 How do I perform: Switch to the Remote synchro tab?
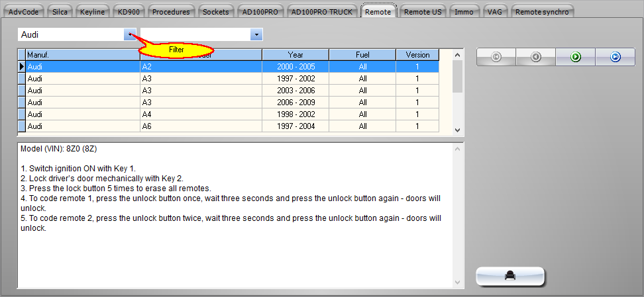click(x=541, y=12)
